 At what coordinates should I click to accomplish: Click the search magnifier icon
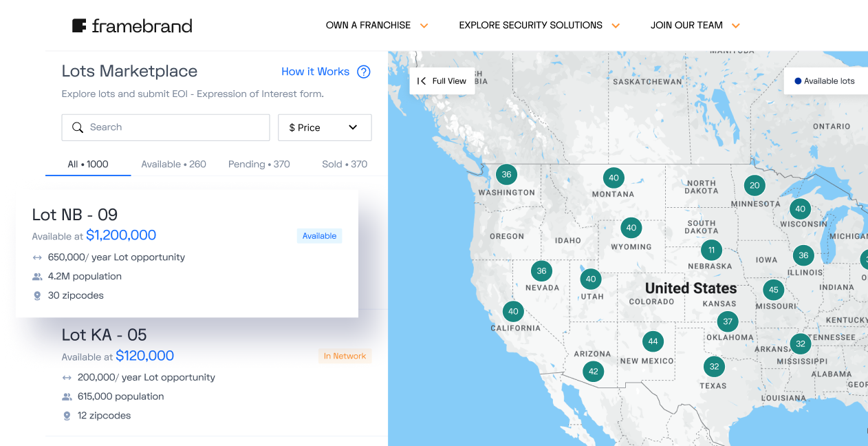(x=78, y=127)
